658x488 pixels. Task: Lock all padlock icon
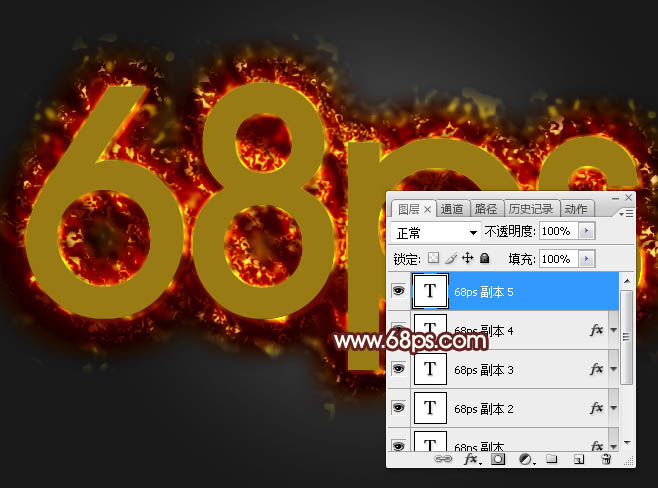click(485, 258)
